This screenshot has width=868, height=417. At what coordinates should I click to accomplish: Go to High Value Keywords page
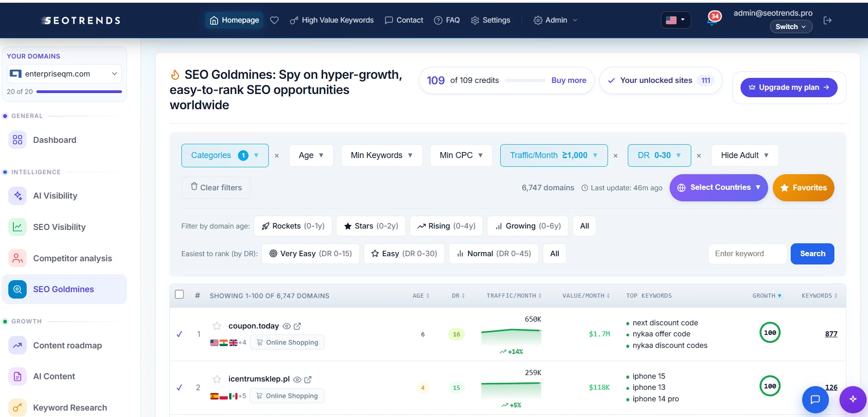pyautogui.click(x=331, y=20)
